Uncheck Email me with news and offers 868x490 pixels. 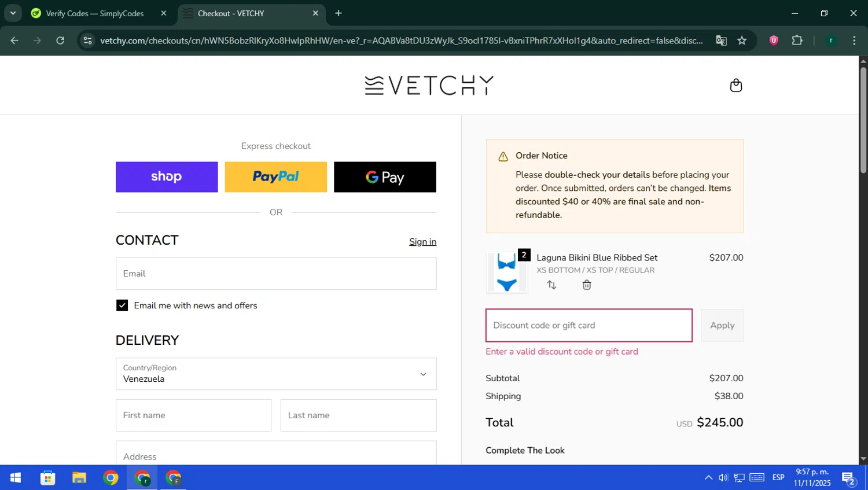[x=122, y=305]
